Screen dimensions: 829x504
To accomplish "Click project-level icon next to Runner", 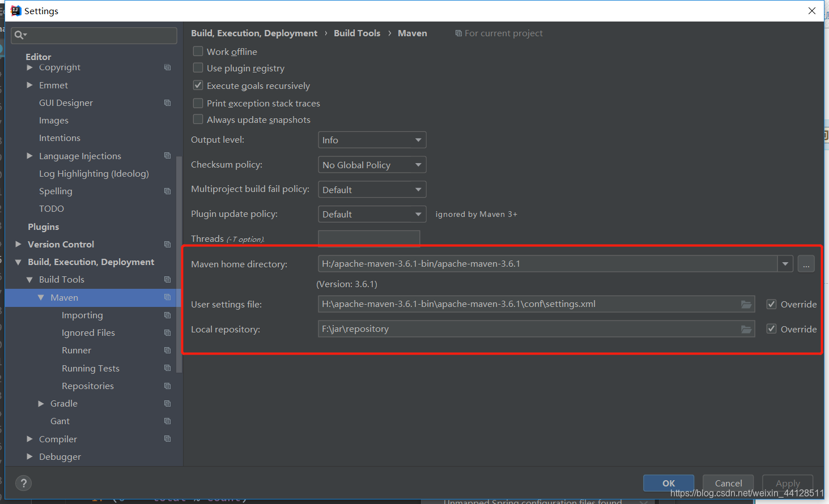I will 167,351.
